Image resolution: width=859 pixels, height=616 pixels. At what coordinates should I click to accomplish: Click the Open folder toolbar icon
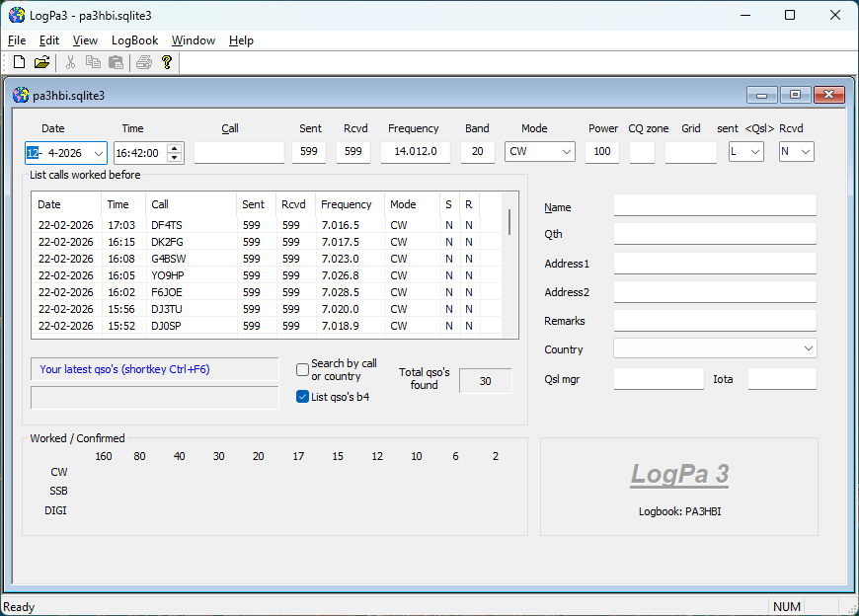tap(41, 62)
